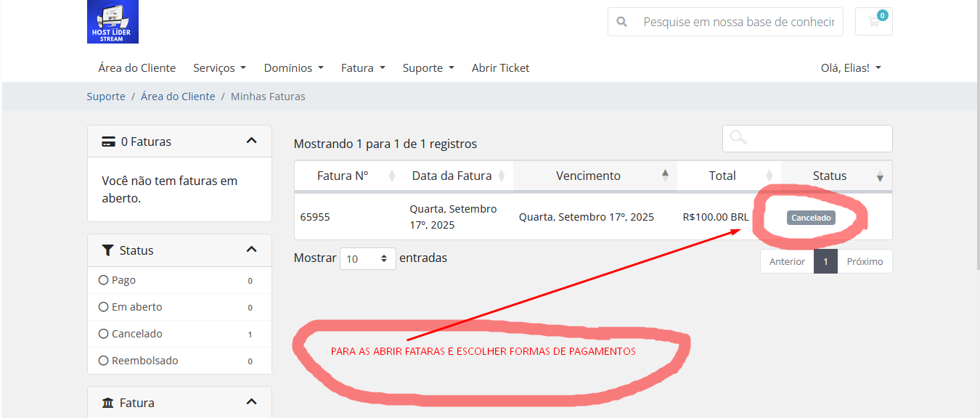Screen dimensions: 980x418
Task: Sort by Total column arrows
Action: tap(769, 176)
